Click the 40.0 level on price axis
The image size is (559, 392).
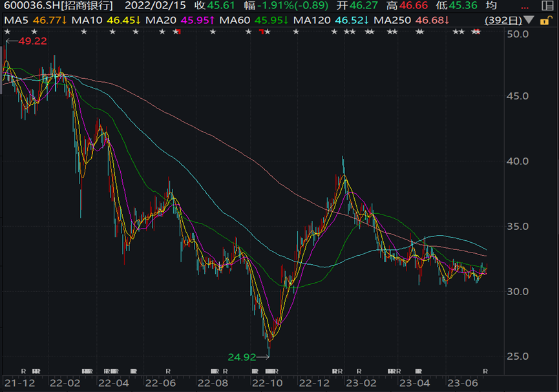[518, 161]
